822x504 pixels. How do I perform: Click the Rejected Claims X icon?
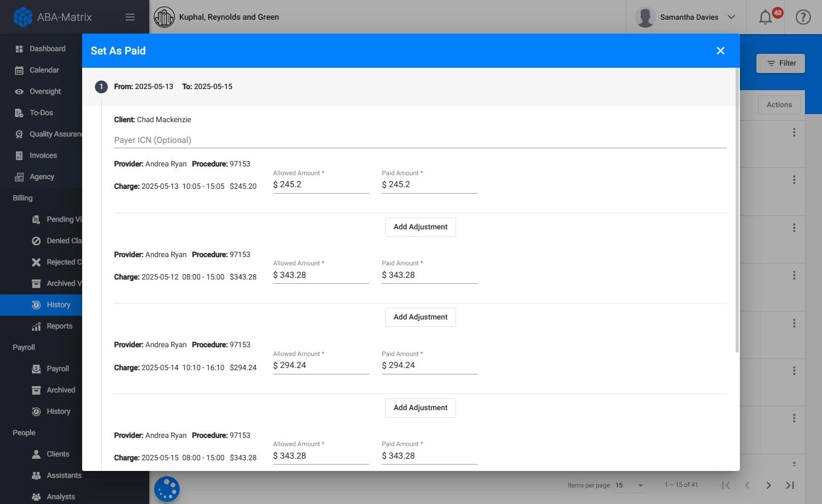[x=36, y=262]
